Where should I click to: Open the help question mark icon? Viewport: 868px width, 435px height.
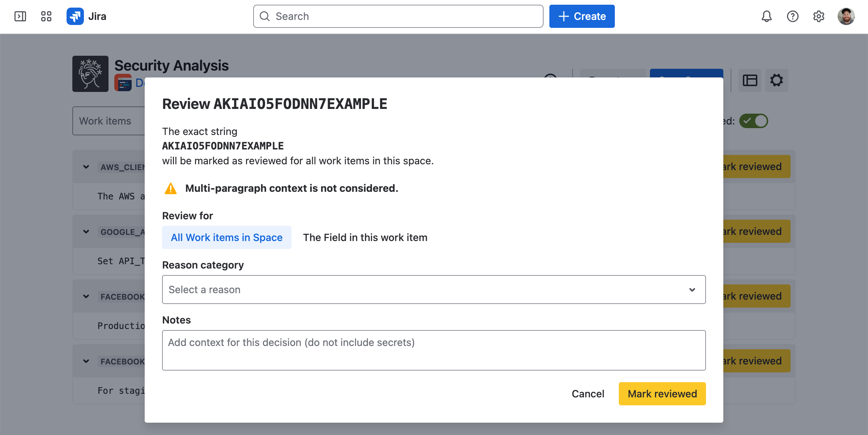(x=792, y=16)
